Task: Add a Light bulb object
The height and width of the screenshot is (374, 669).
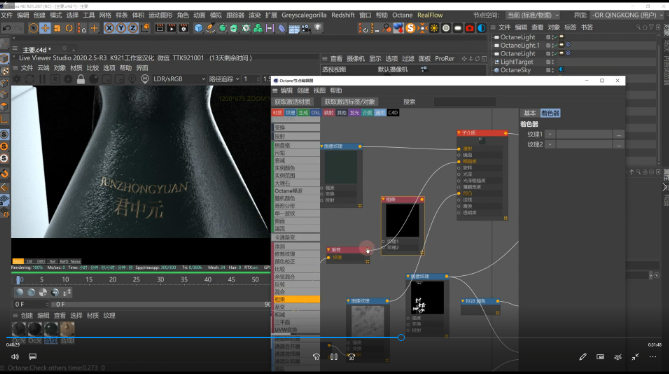Action: tap(317, 28)
